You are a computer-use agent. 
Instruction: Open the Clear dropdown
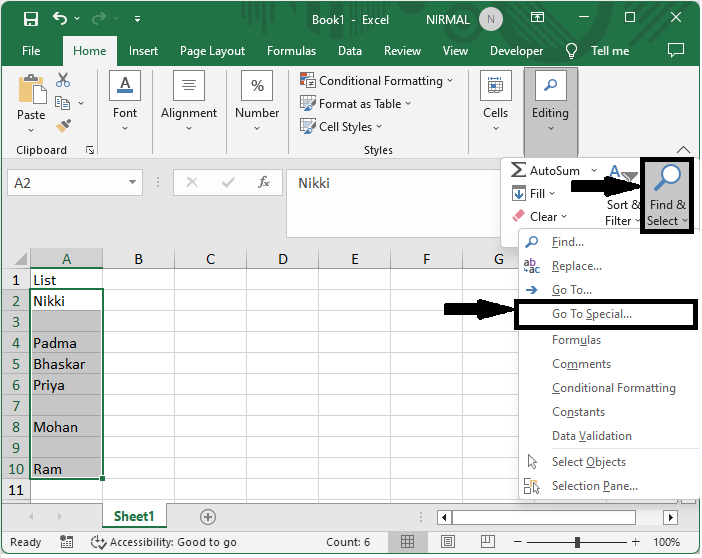tap(539, 217)
